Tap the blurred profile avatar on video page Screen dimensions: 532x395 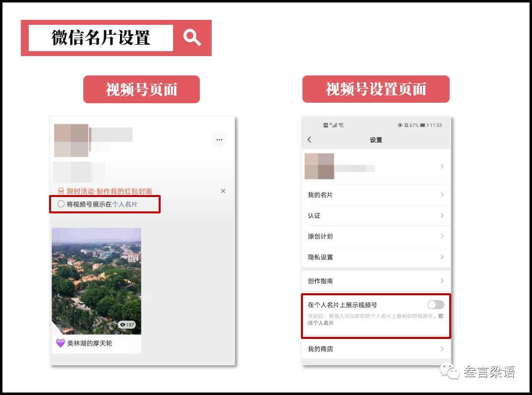point(71,140)
